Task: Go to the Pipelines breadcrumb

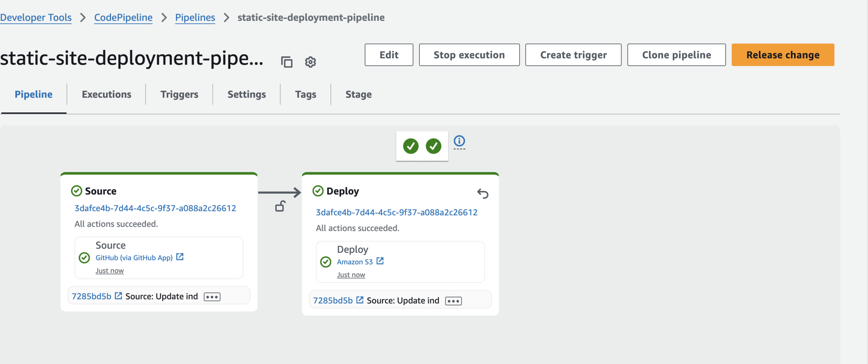Action: (195, 17)
